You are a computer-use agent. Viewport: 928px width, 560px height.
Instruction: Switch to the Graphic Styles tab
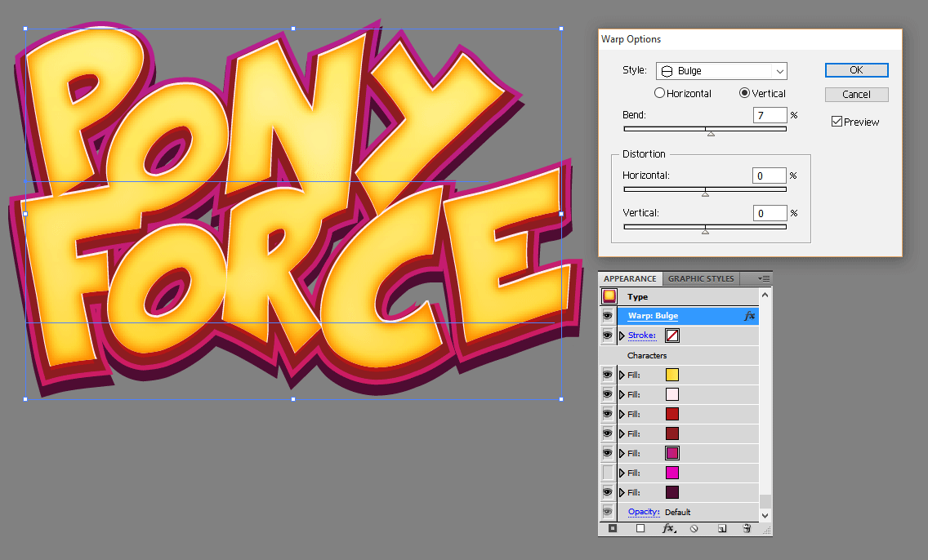tap(701, 278)
